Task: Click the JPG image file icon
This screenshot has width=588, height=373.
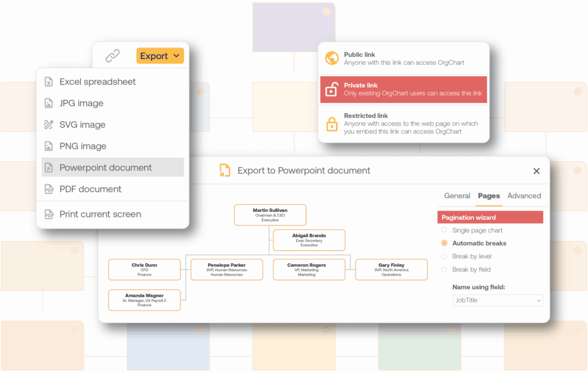Action: pyautogui.click(x=49, y=103)
